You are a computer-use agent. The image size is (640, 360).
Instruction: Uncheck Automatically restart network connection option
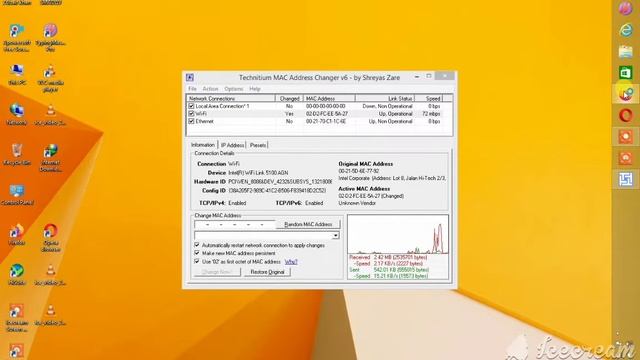(197, 245)
